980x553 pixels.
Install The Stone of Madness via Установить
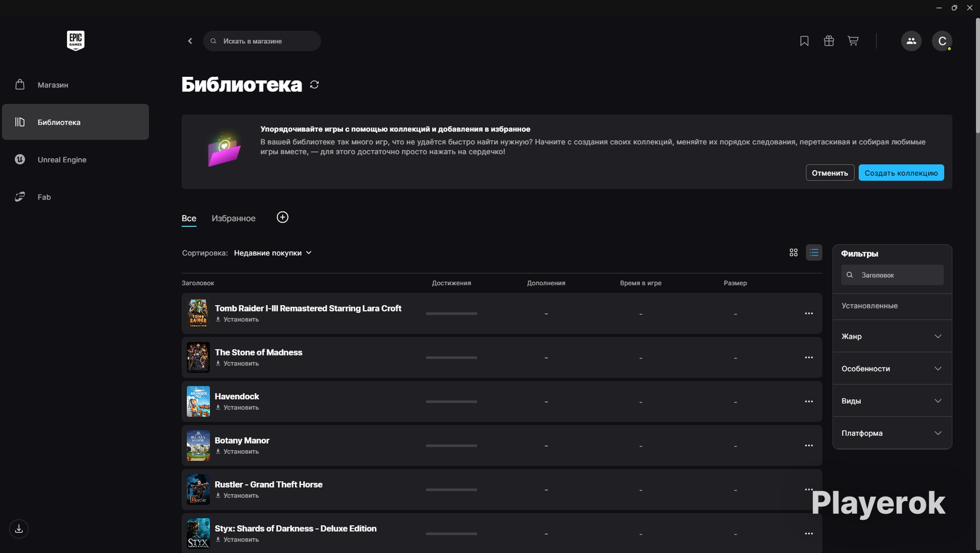click(237, 363)
